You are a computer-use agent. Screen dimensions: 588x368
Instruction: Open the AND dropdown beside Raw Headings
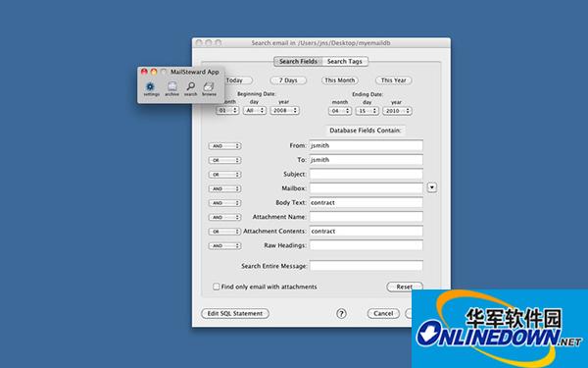[224, 245]
